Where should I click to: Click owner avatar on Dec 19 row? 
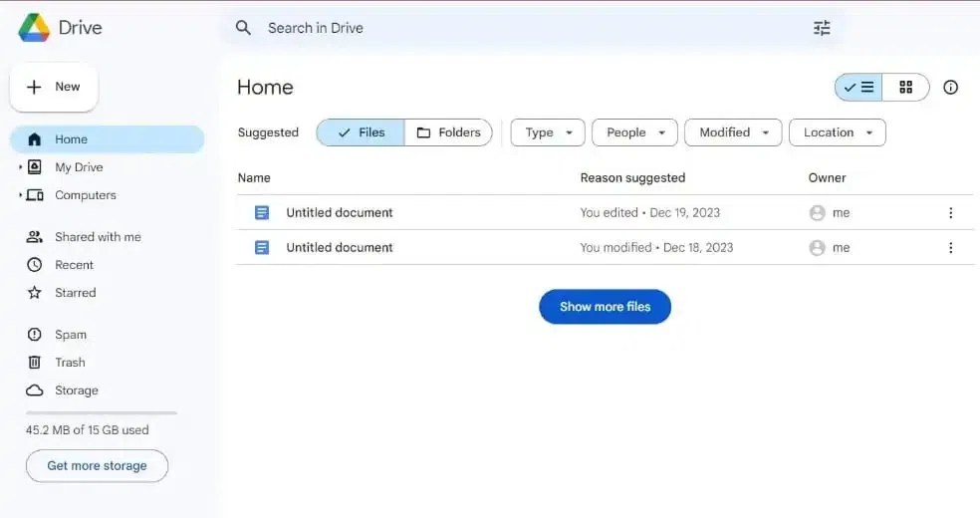pos(817,212)
